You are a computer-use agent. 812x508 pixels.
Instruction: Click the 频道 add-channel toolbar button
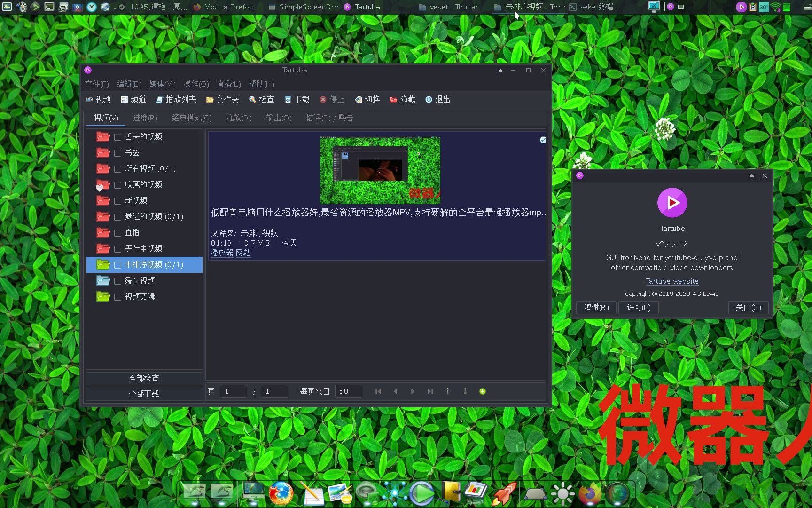coord(133,99)
